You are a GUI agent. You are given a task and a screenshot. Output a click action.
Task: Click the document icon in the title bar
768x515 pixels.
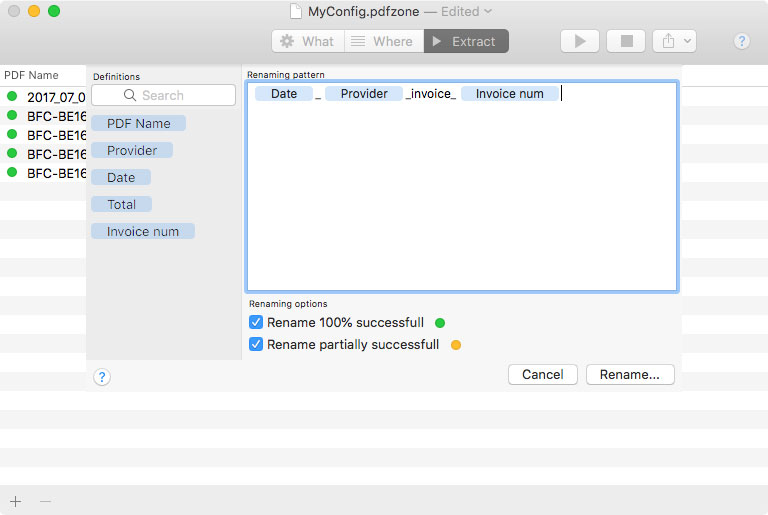click(296, 12)
